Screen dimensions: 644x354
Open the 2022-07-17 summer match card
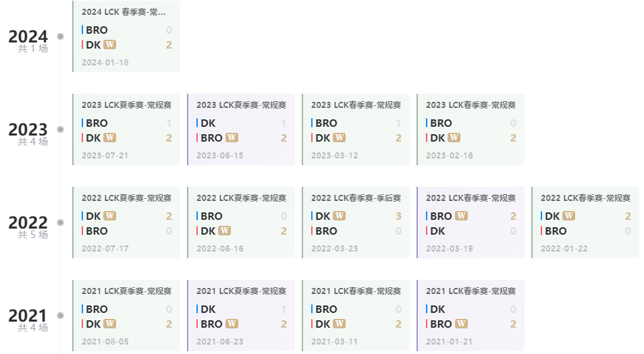click(x=126, y=223)
